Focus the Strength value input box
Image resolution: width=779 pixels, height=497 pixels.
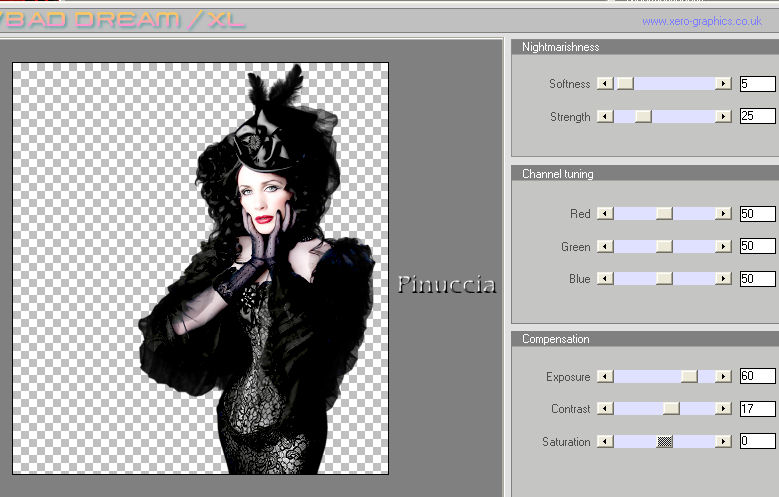[x=757, y=117]
